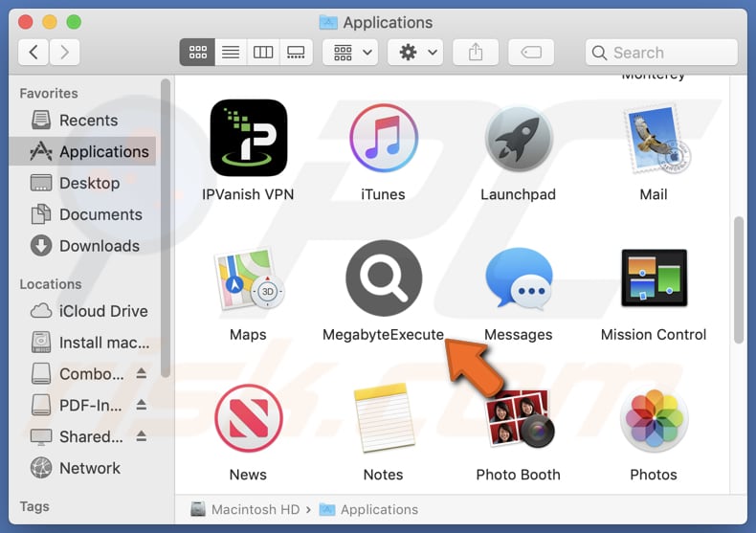756x533 pixels.
Task: Select the Photos flower icon
Action: (654, 418)
